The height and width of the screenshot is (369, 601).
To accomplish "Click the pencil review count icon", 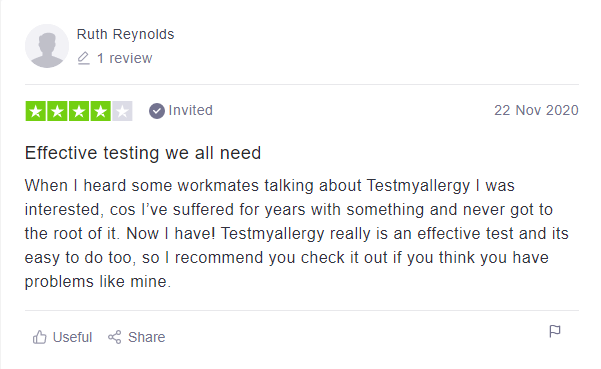I will coord(83,58).
